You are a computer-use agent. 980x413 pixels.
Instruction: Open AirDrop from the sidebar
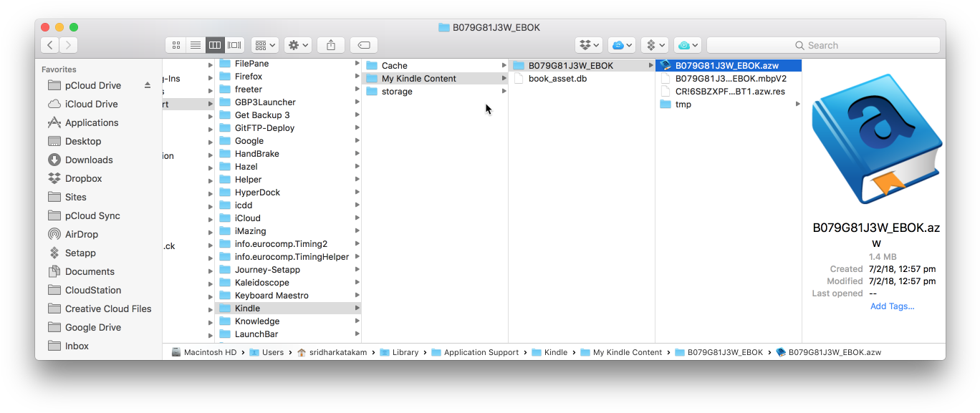pyautogui.click(x=81, y=234)
